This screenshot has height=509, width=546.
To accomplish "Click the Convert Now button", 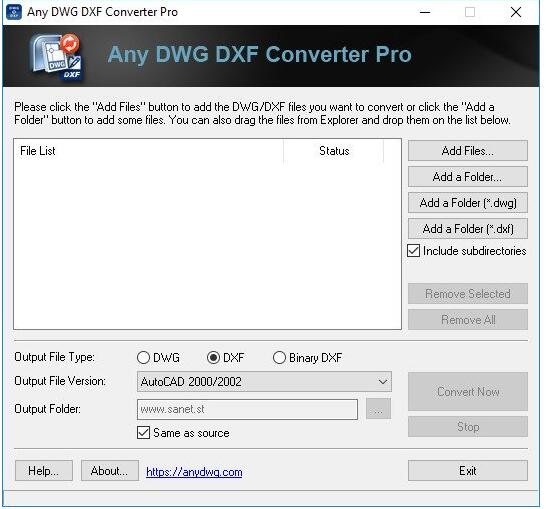I will coord(468,392).
